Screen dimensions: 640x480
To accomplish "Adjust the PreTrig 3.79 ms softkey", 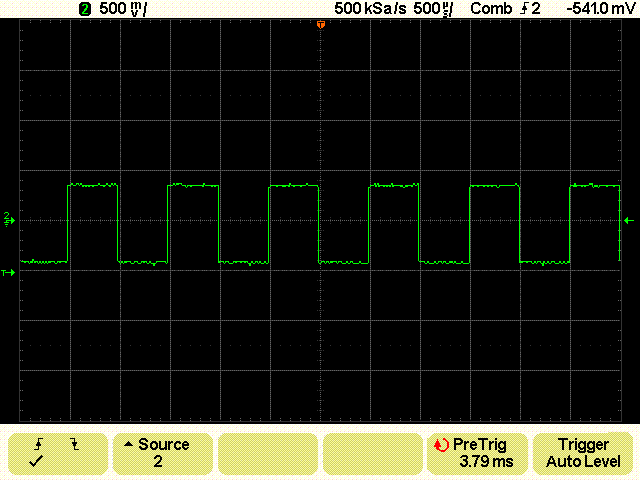I will click(477, 453).
